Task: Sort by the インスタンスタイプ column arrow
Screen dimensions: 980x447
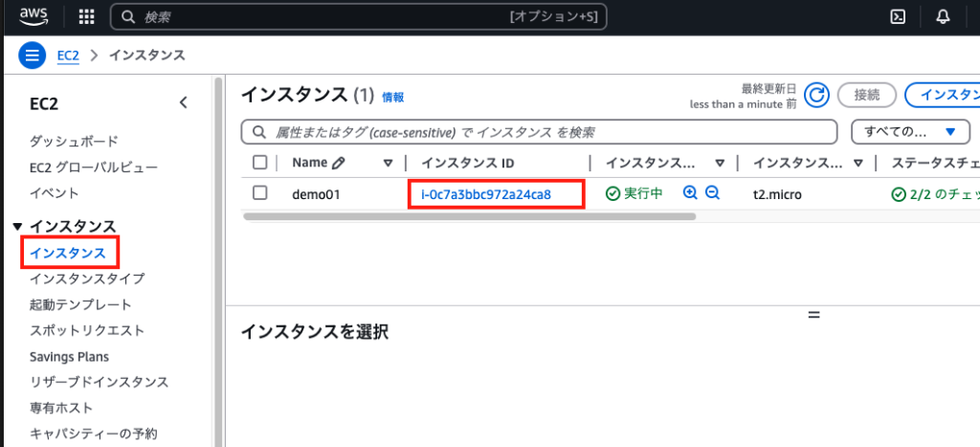Action: point(858,163)
